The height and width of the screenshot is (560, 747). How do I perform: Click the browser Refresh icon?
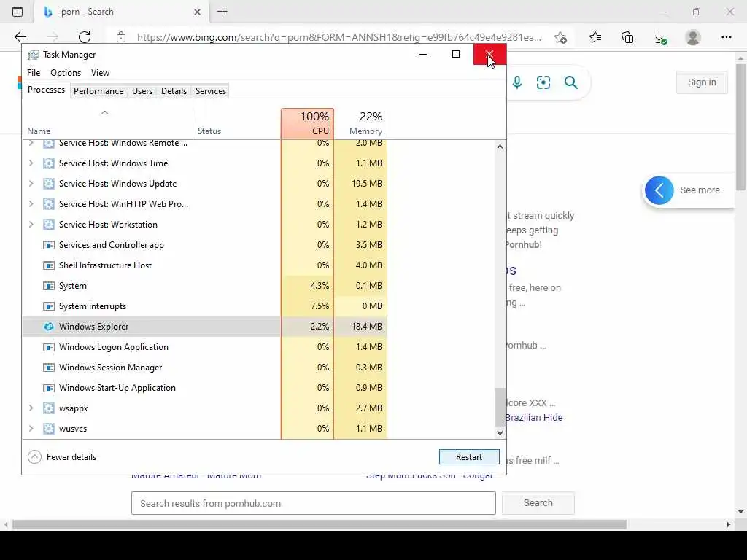[x=85, y=37]
